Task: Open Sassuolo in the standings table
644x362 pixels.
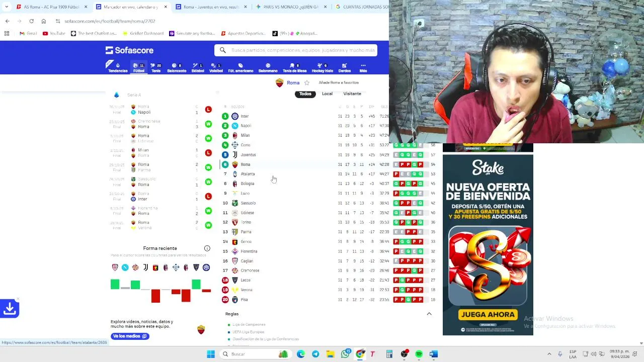Action: click(x=248, y=203)
